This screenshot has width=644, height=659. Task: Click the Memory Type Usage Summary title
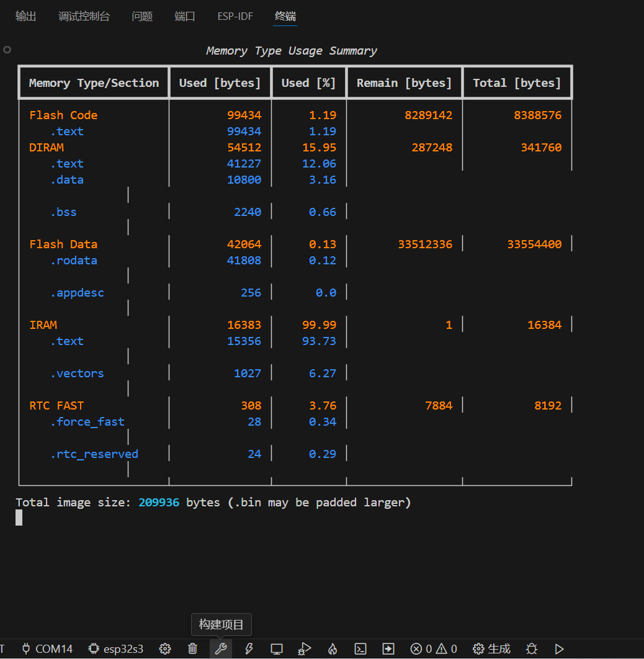coord(291,51)
